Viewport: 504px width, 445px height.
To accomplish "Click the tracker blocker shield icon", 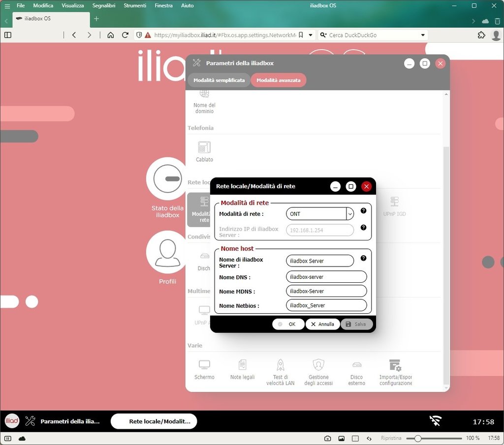I will coord(139,35).
